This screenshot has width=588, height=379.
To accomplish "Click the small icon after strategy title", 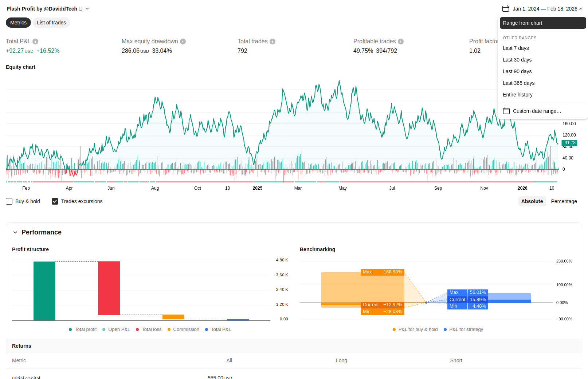I will click(81, 9).
